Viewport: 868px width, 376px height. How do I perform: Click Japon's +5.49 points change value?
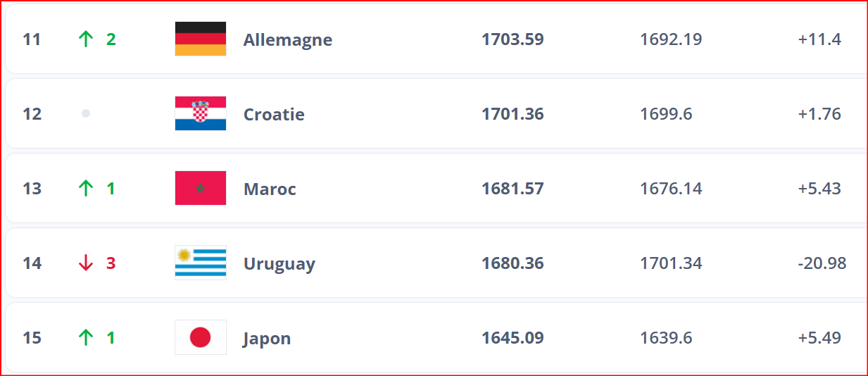tap(819, 337)
